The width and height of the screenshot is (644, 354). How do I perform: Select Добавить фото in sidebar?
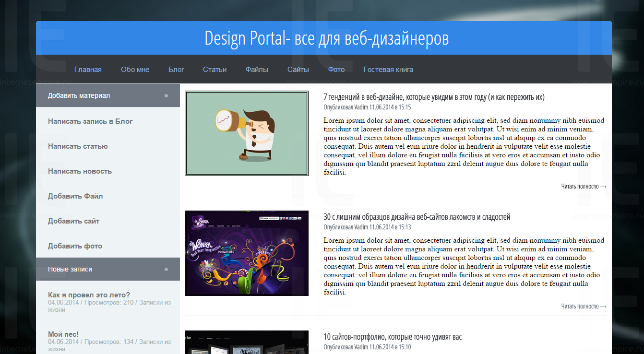click(75, 246)
